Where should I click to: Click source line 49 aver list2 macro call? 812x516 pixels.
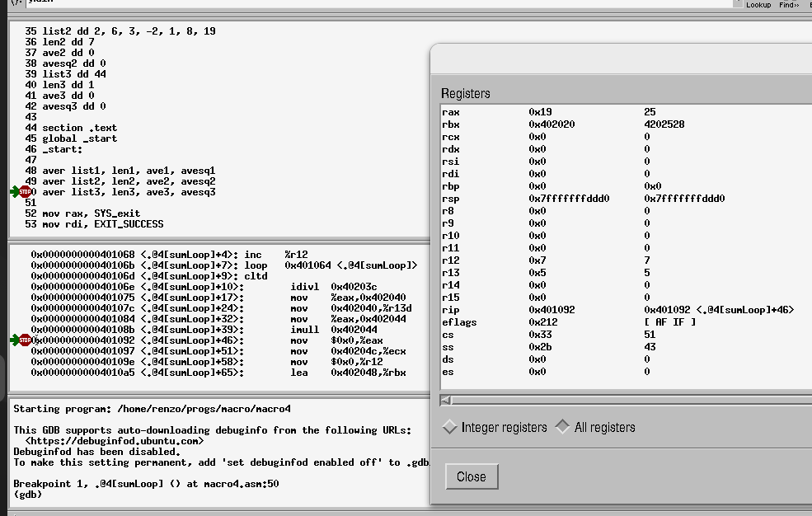120,181
